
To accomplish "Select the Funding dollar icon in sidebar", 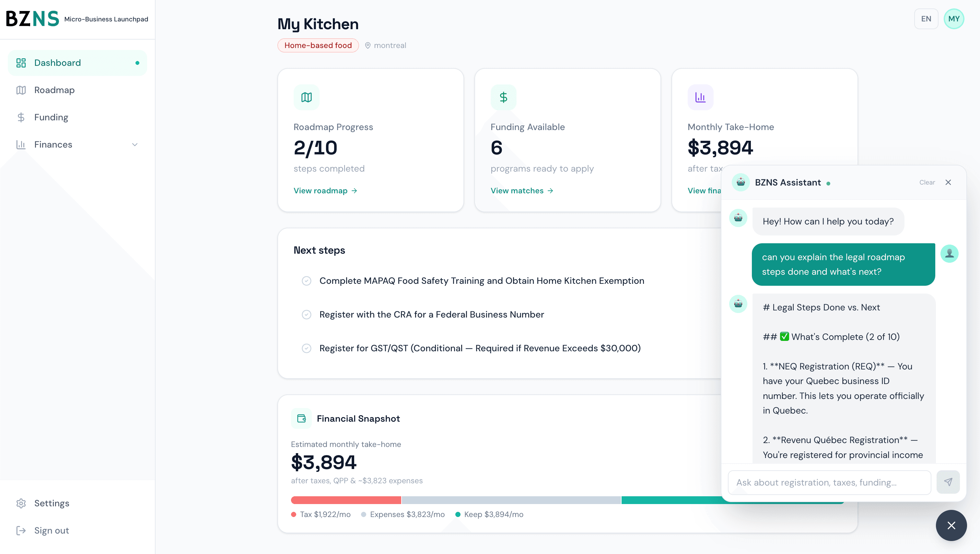I will (21, 117).
